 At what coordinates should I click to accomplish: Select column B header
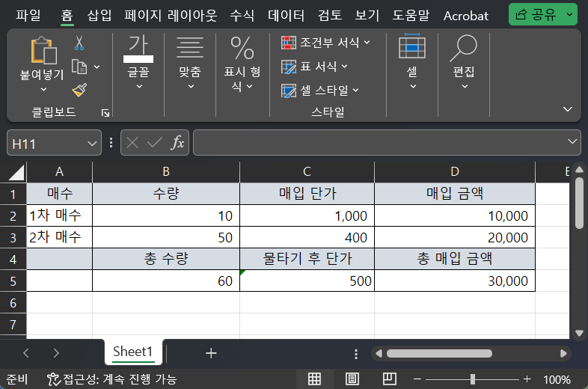[x=166, y=172]
